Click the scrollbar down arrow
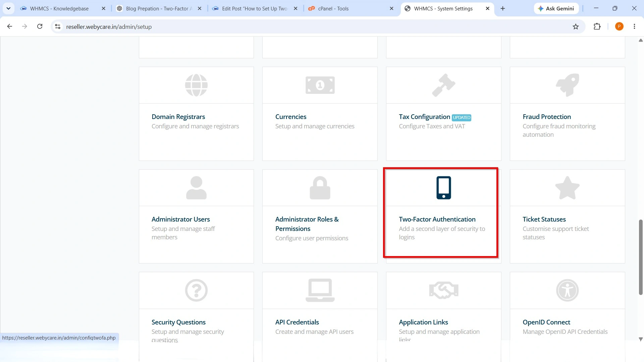This screenshot has height=362, width=644. pos(640,339)
